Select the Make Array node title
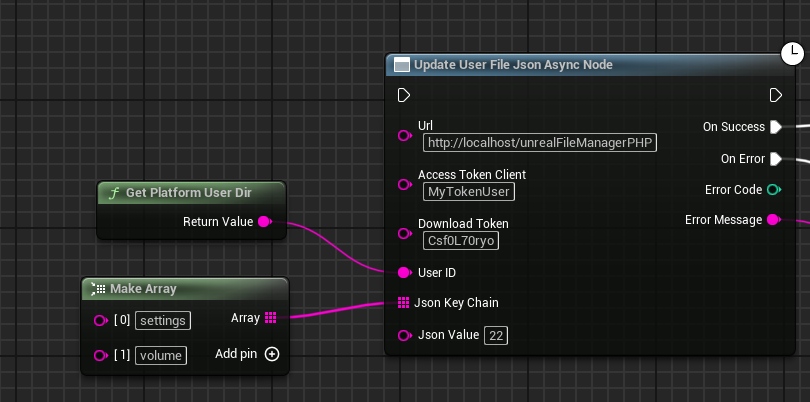 144,289
